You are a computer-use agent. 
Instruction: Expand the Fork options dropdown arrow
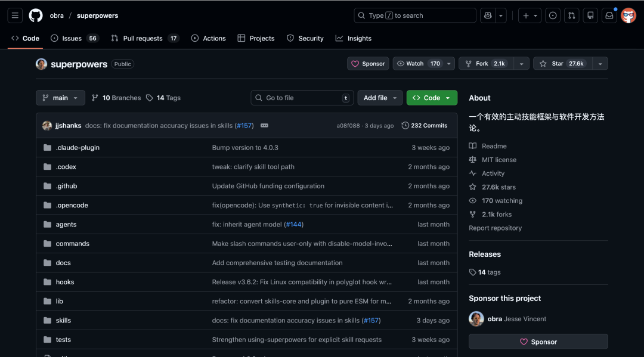(x=522, y=64)
